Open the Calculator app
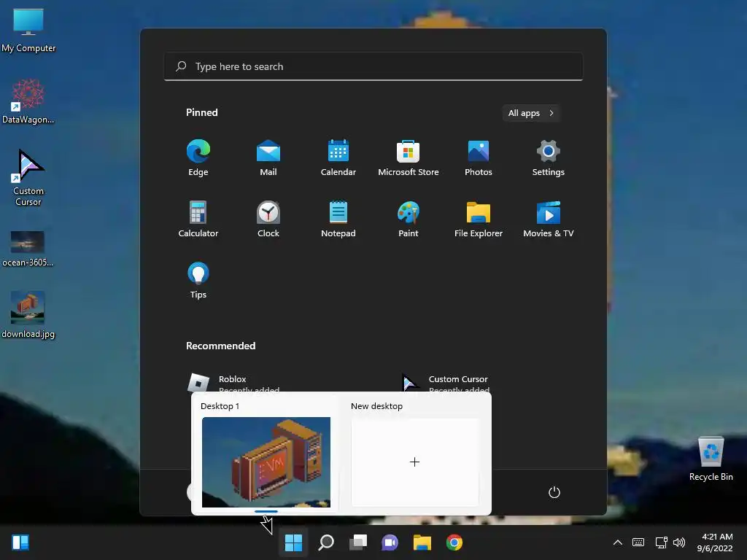 tap(198, 219)
